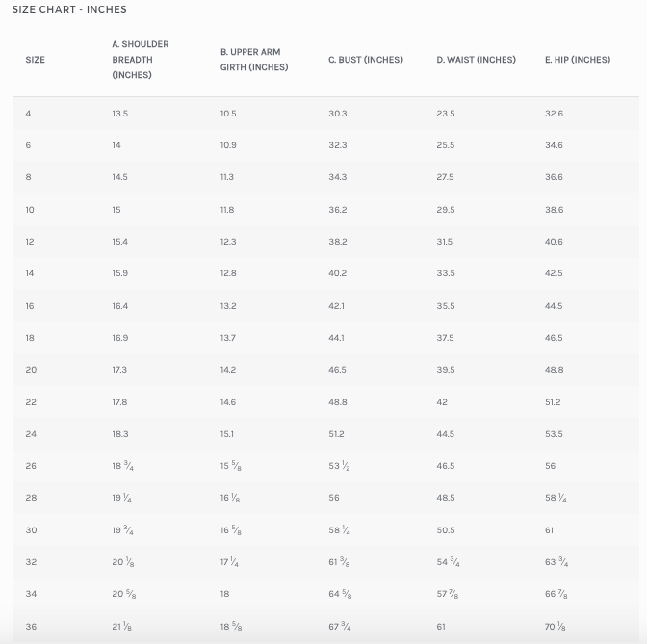Select waist value 61 in size 36 row
Image resolution: width=647 pixels, height=644 pixels.
pos(441,627)
